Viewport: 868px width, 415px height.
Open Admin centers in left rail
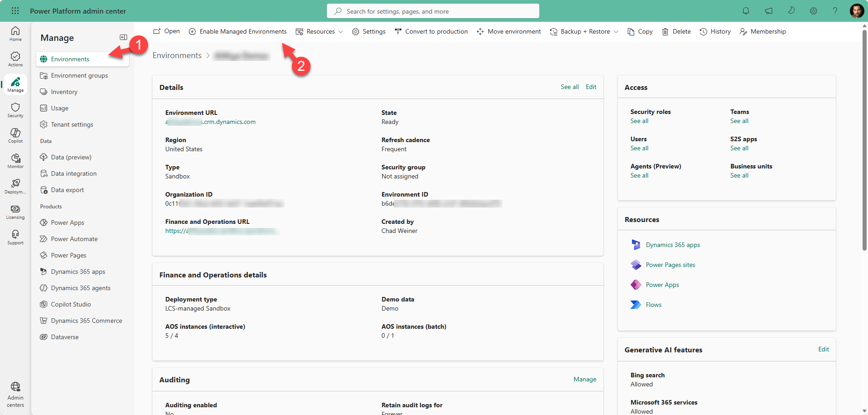(15, 395)
